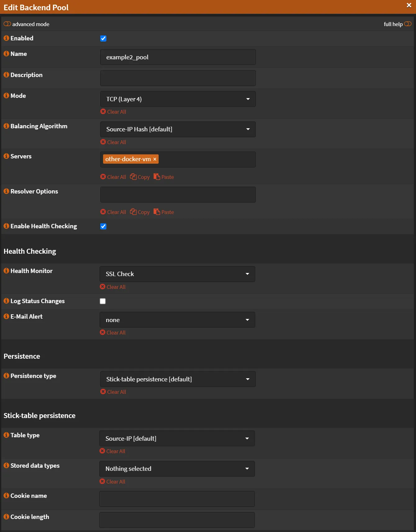Click the info icon beside Persistence type

6,375
